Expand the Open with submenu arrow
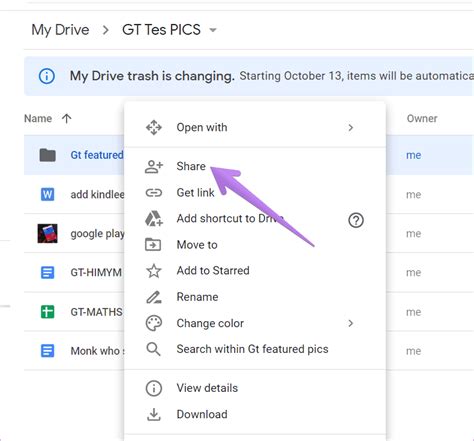Image resolution: width=474 pixels, height=441 pixels. coord(350,128)
